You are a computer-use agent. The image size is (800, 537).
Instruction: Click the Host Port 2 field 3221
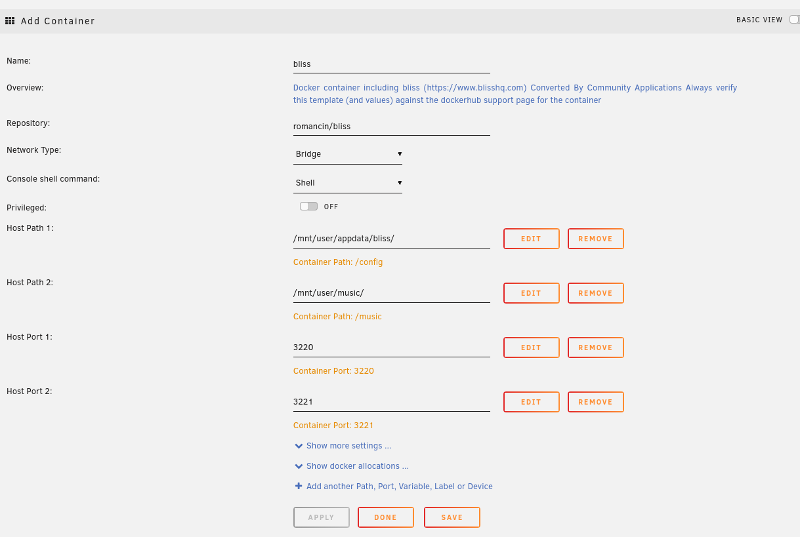[391, 402]
